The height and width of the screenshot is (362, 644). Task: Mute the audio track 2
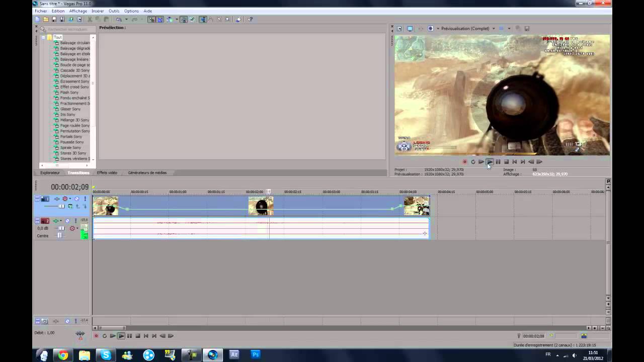(67, 221)
